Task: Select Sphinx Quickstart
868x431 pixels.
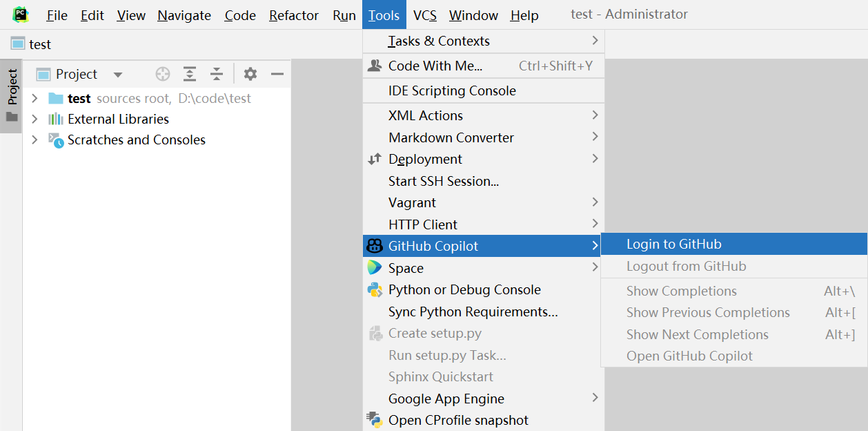Action: tap(484, 376)
